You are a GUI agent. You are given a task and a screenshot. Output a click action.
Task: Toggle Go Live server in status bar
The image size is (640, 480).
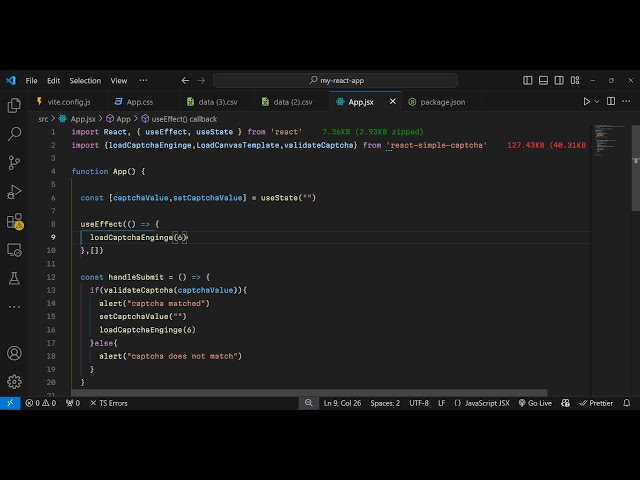click(535, 403)
